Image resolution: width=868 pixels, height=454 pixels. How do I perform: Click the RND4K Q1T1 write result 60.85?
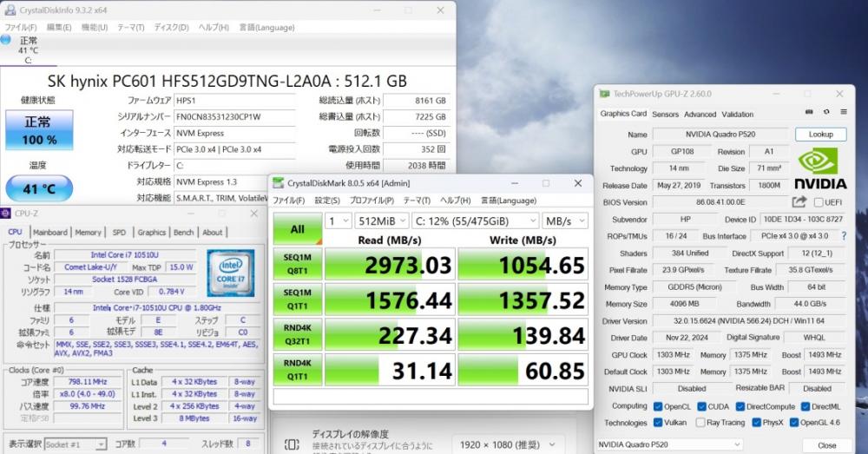coord(523,371)
